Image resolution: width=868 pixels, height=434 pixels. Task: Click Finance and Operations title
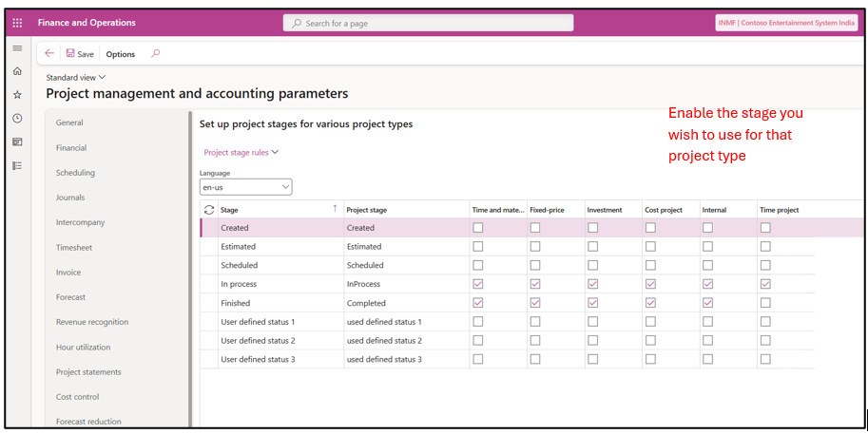[x=87, y=23]
